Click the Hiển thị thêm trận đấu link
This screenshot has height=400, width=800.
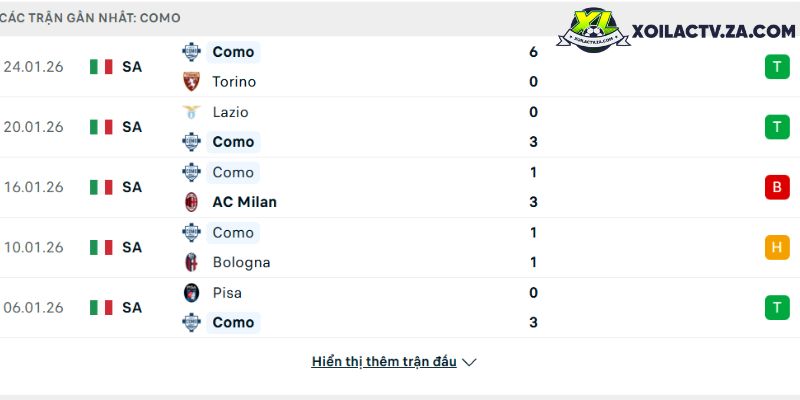(384, 362)
